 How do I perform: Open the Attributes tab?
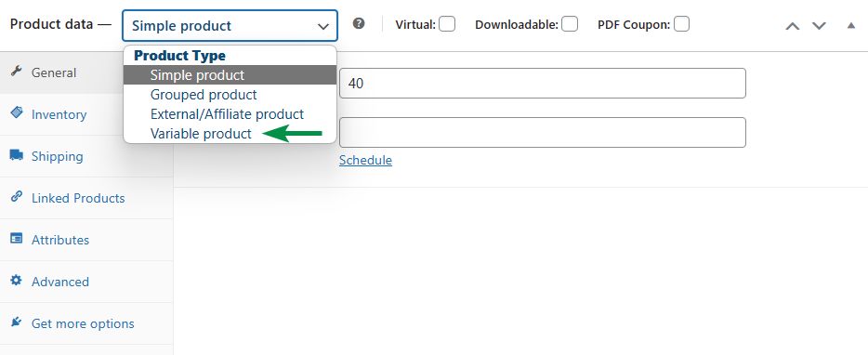86,240
